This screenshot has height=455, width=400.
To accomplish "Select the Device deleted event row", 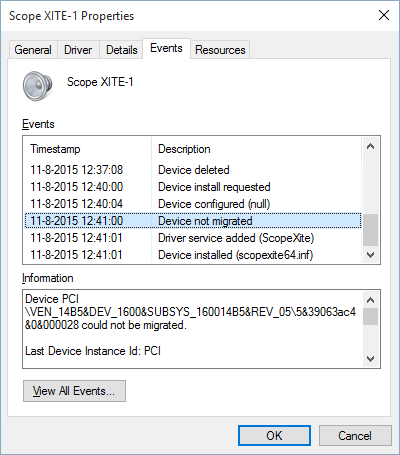I will [193, 170].
